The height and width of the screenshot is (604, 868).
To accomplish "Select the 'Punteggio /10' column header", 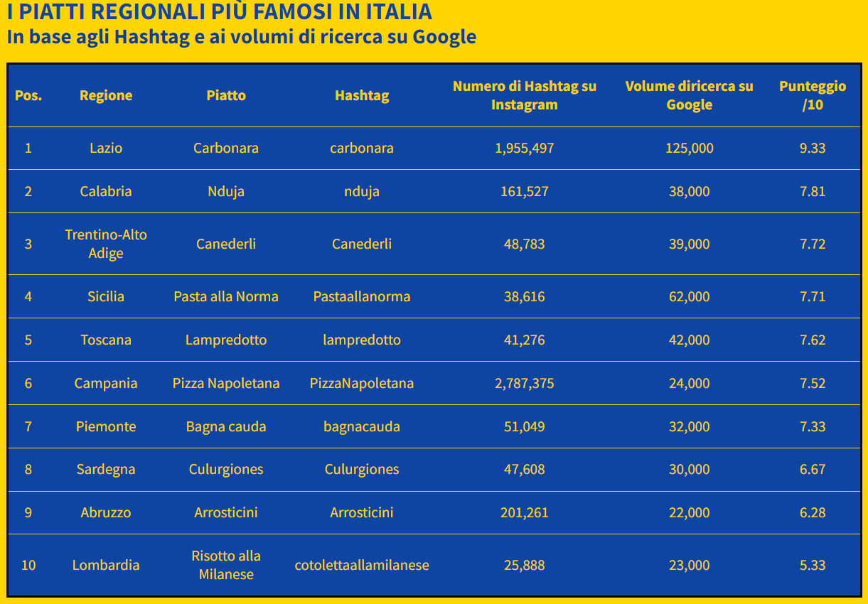I will pos(813,95).
